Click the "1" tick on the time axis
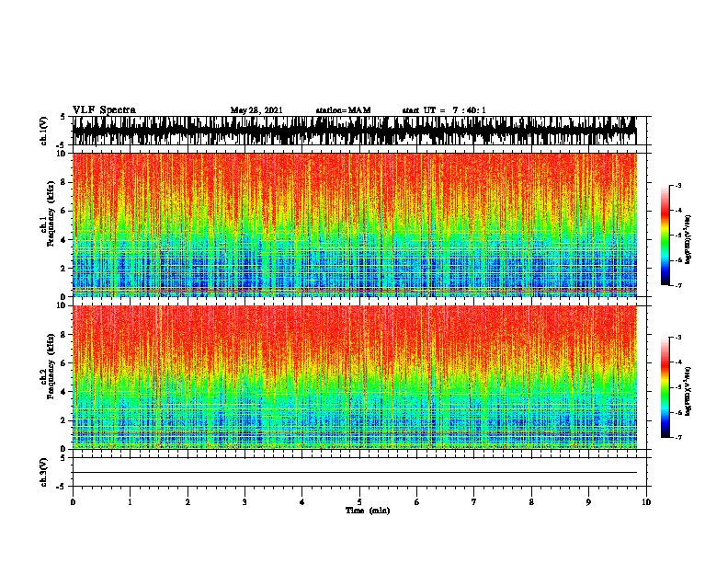Screen dimensions: 728x563 tap(130, 502)
